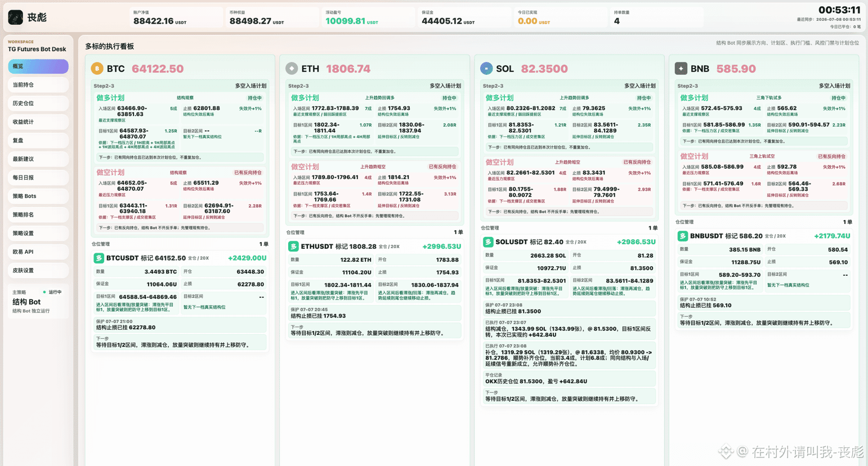Click the 浮动盈亏 10099.81 stat card

368,17
